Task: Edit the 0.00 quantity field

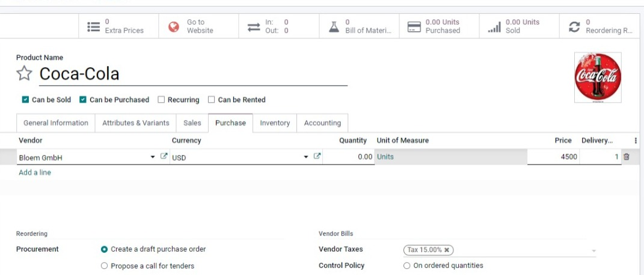Action: [348, 157]
